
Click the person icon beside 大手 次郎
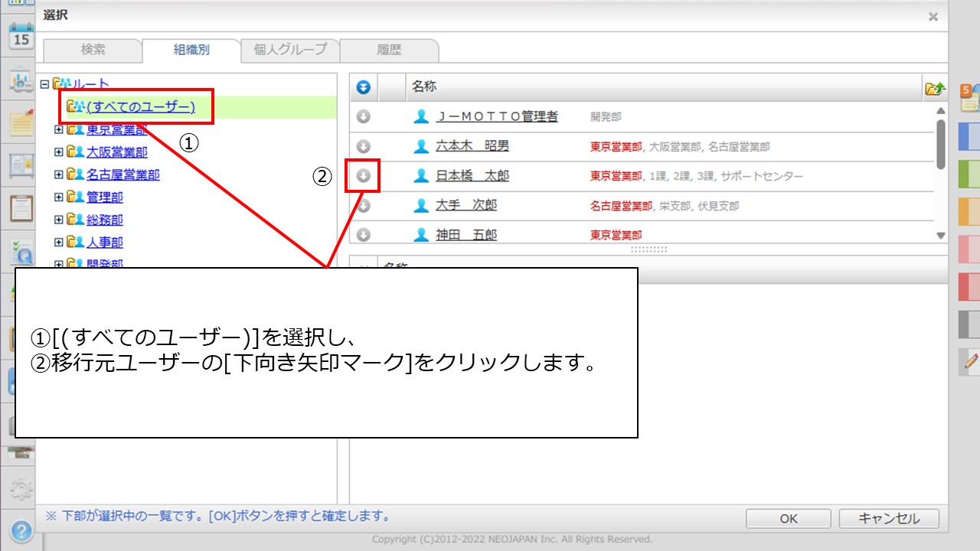pos(420,205)
